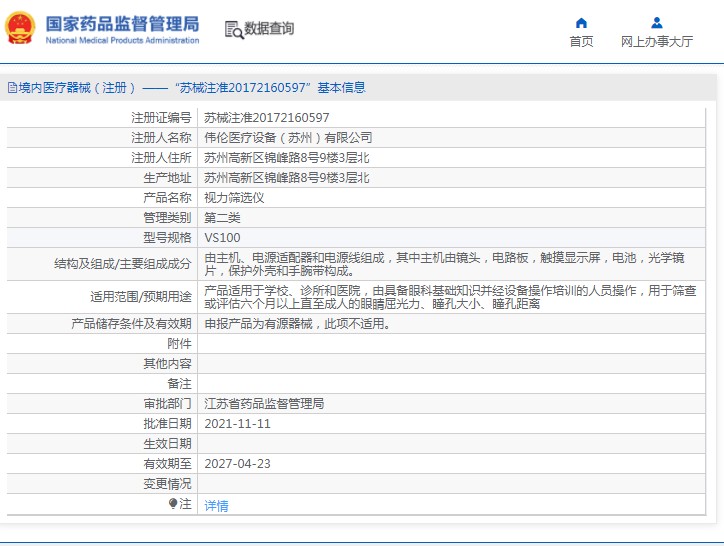Click approval department 江苏省药品监督管理局
This screenshot has width=724, height=546.
point(264,404)
